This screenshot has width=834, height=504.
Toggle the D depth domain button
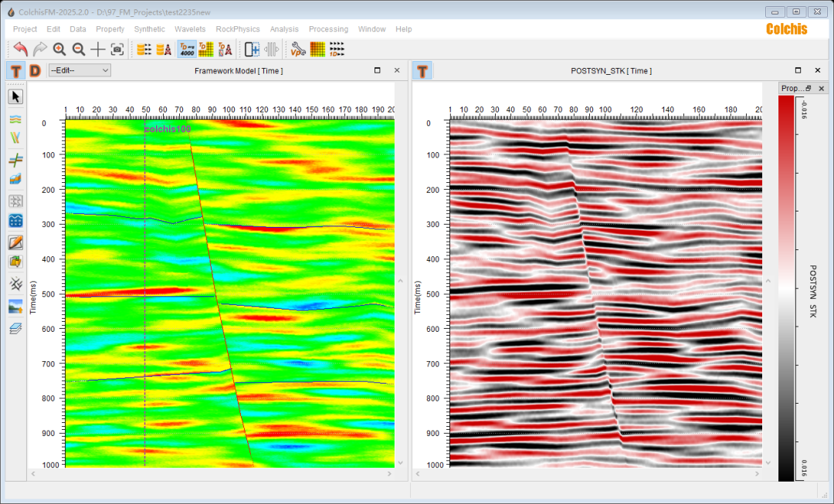(x=35, y=71)
